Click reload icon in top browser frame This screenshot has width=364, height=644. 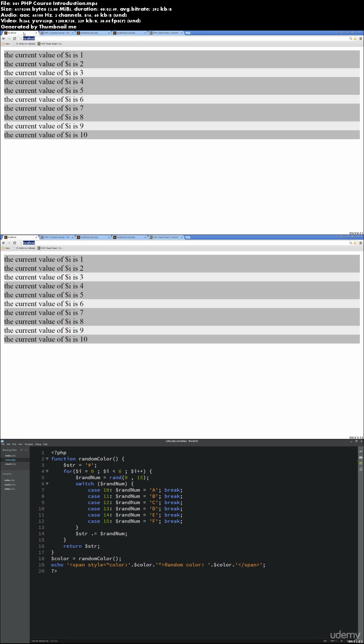15,38
